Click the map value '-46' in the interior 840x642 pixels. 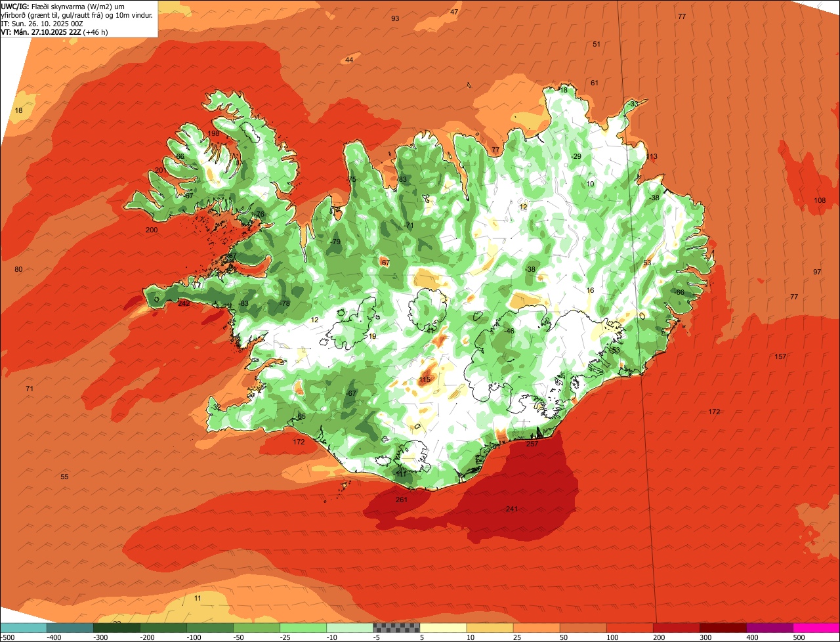(x=509, y=331)
